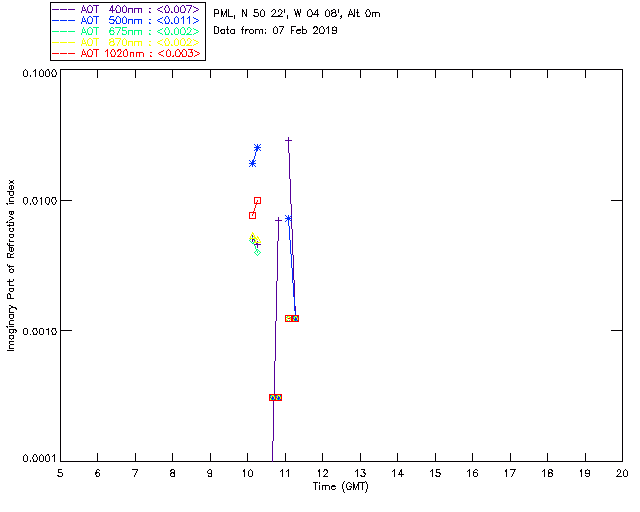
Task: Click the x-axis tick label 10
Action: click(x=248, y=473)
